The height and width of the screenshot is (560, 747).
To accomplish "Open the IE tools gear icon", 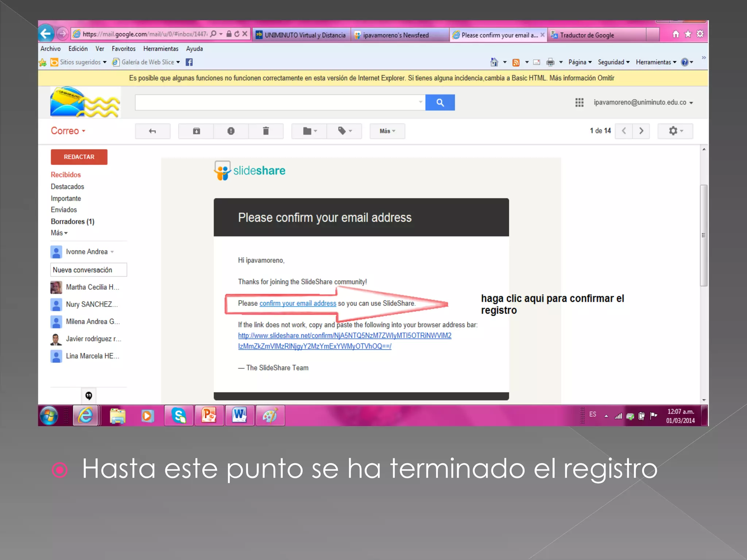I will [x=700, y=34].
